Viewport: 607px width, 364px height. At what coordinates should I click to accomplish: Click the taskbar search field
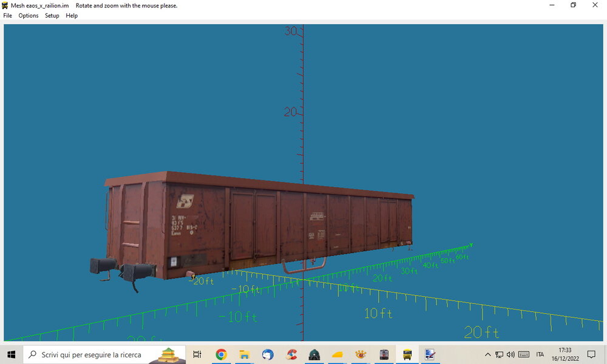(x=104, y=354)
